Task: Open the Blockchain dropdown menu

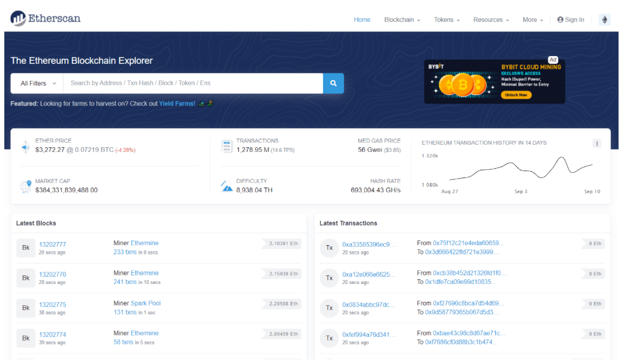Action: (x=402, y=20)
